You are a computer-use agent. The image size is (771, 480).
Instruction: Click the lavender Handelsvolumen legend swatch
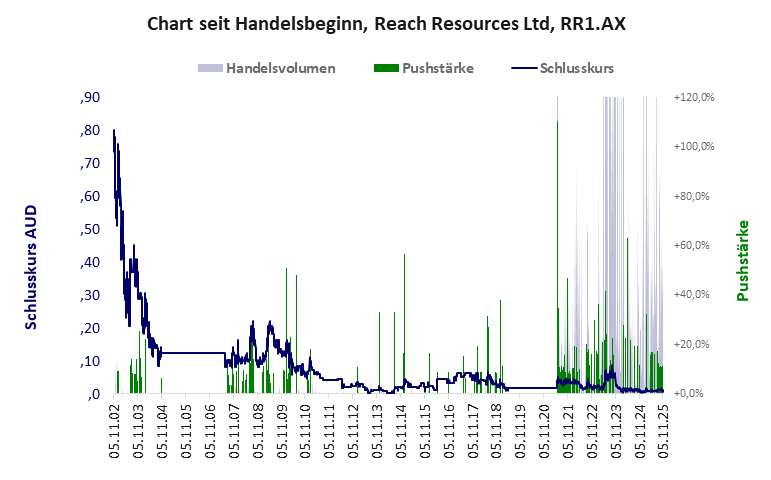tap(210, 69)
